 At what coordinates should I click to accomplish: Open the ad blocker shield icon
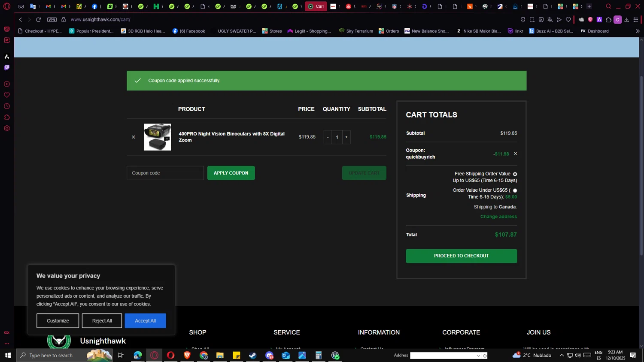(541, 20)
